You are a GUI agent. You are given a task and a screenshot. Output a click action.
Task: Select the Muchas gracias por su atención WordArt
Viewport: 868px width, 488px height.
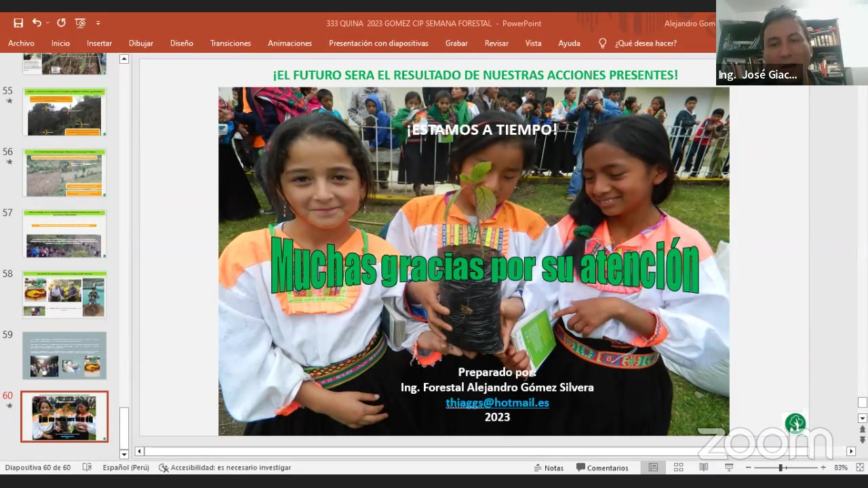point(484,266)
